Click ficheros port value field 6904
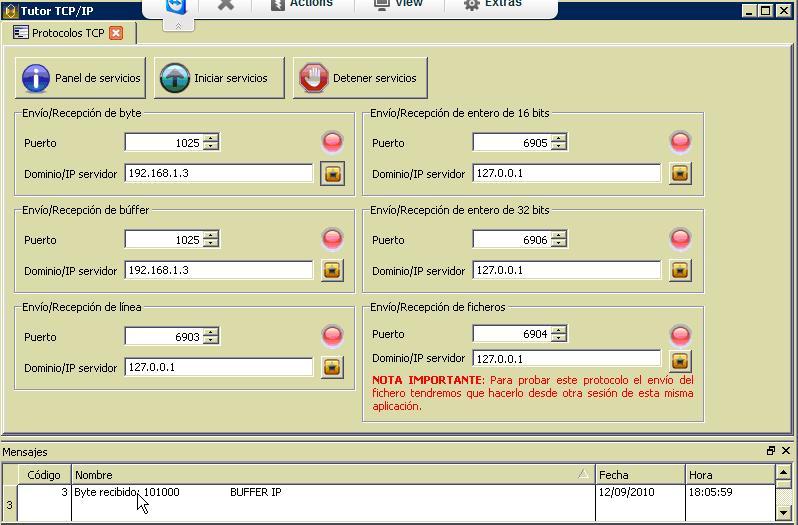Screen dimensions: 798x525 512,334
